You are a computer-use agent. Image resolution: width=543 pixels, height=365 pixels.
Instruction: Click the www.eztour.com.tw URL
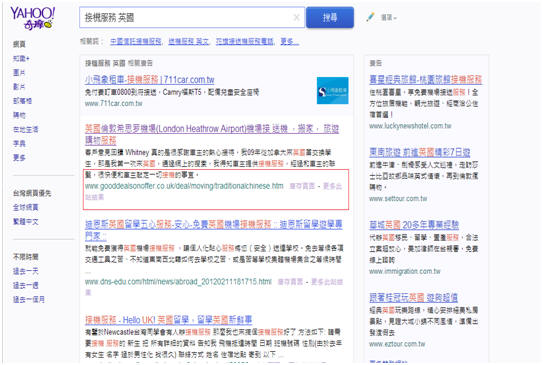(x=397, y=344)
